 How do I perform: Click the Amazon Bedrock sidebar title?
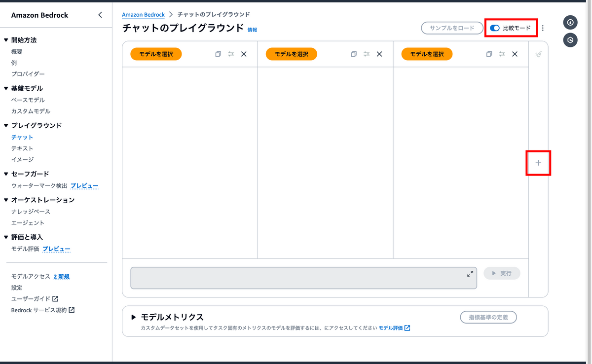tap(40, 15)
